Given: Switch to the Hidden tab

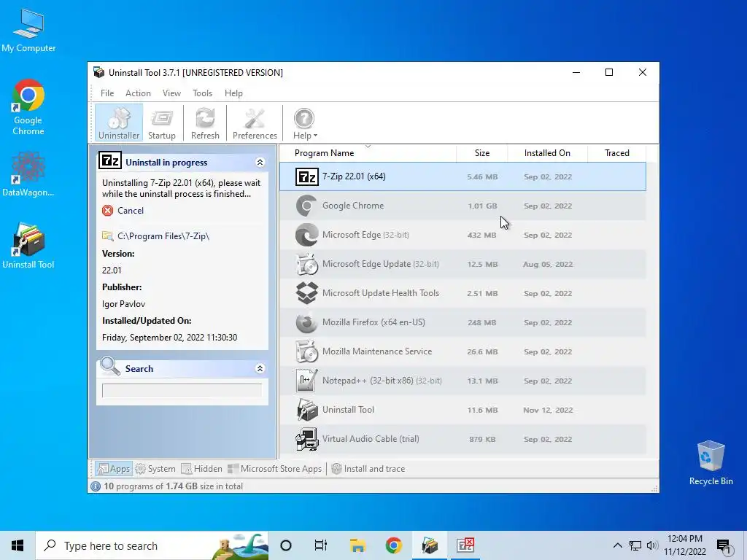Looking at the screenshot, I should pyautogui.click(x=201, y=469).
